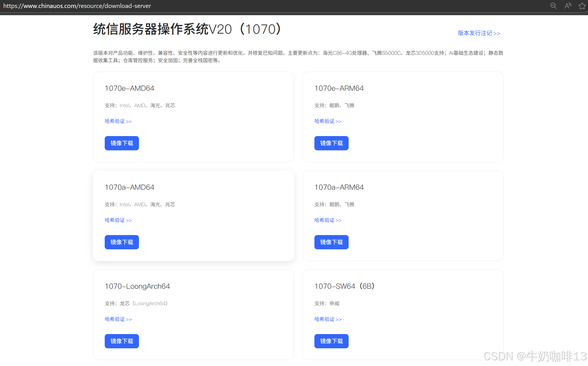Open the 版本发行注记 release notes link
Image resolution: width=588 pixels, height=366 pixels.
point(479,33)
